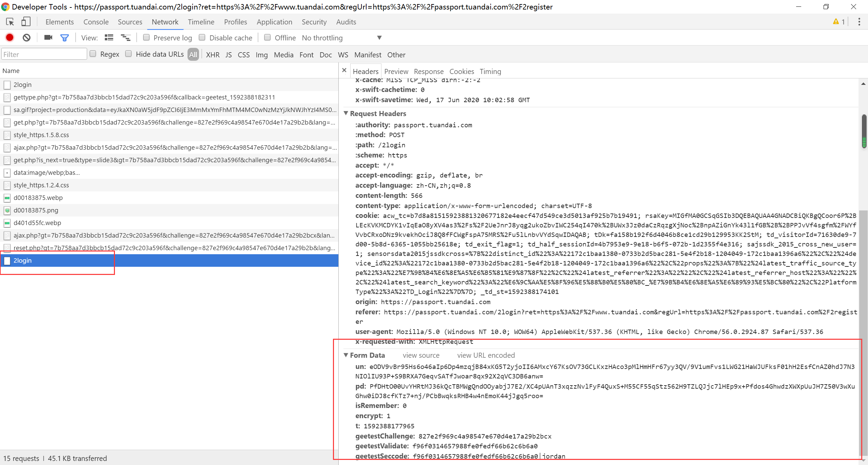Toggle the device toolbar icon
Viewport: 868px width, 465px height.
[26, 22]
